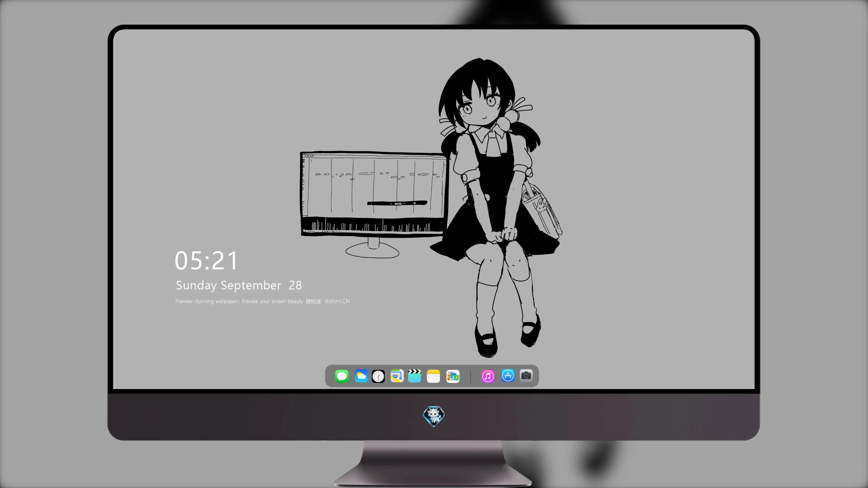Open the Newsstand app in the dock
This screenshot has width=868, height=488.
453,376
